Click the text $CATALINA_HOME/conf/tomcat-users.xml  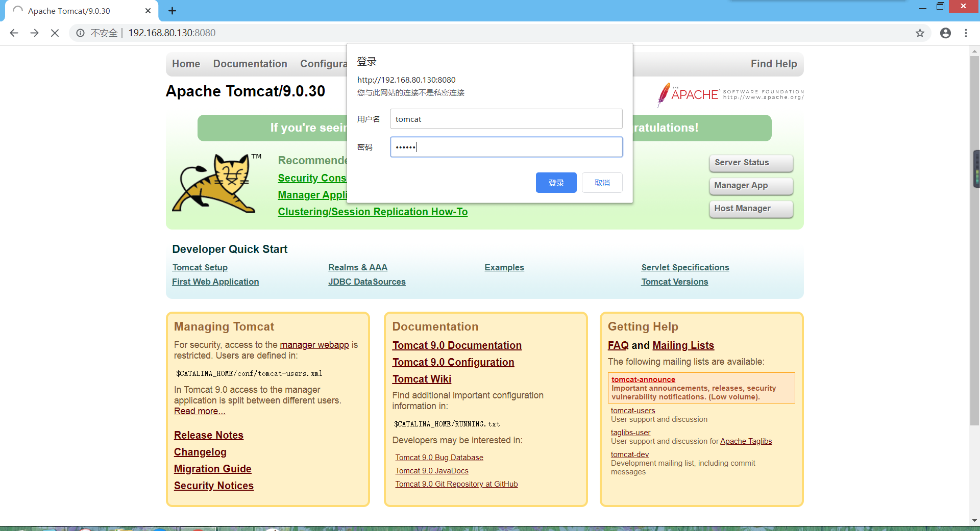(249, 373)
